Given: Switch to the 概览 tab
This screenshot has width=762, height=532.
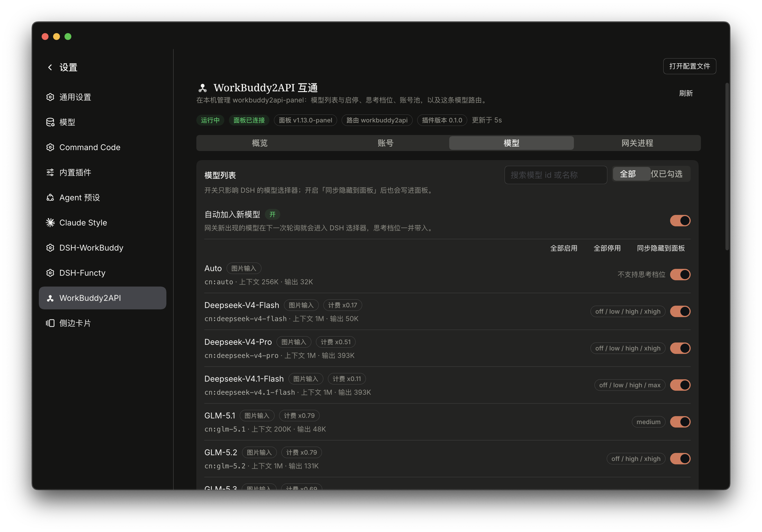Looking at the screenshot, I should click(259, 143).
